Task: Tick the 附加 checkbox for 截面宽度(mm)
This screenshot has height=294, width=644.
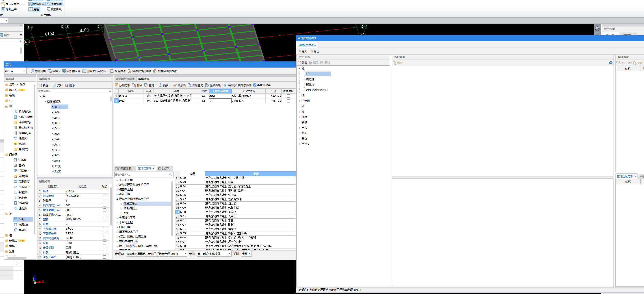Action: (x=104, y=205)
